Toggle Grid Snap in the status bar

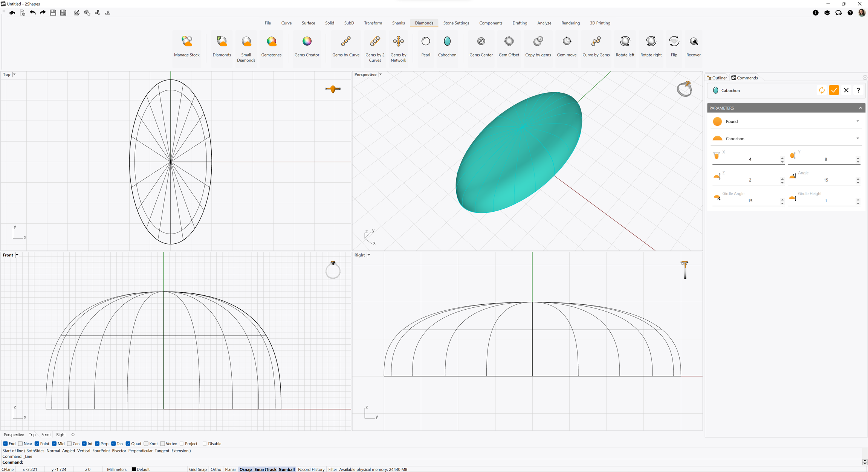[x=198, y=469]
